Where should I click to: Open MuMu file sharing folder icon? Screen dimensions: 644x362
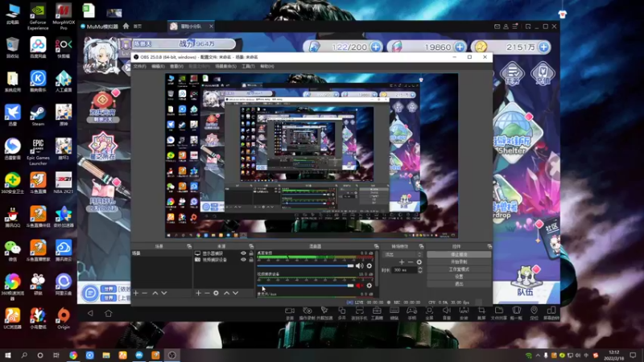point(498,313)
